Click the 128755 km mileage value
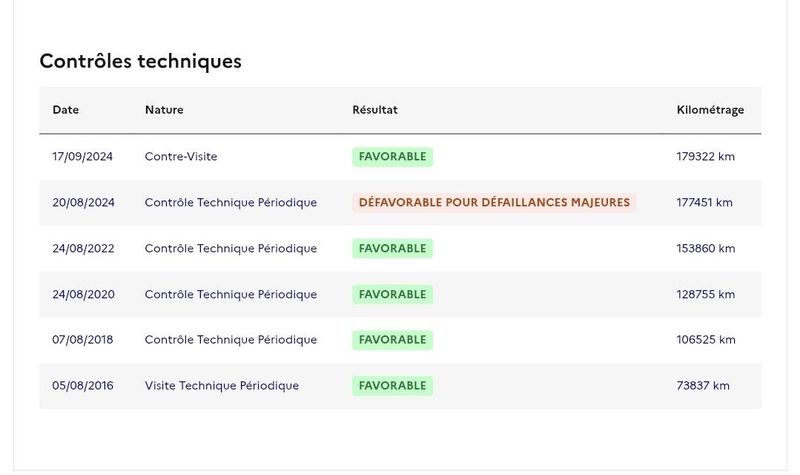 click(x=706, y=294)
